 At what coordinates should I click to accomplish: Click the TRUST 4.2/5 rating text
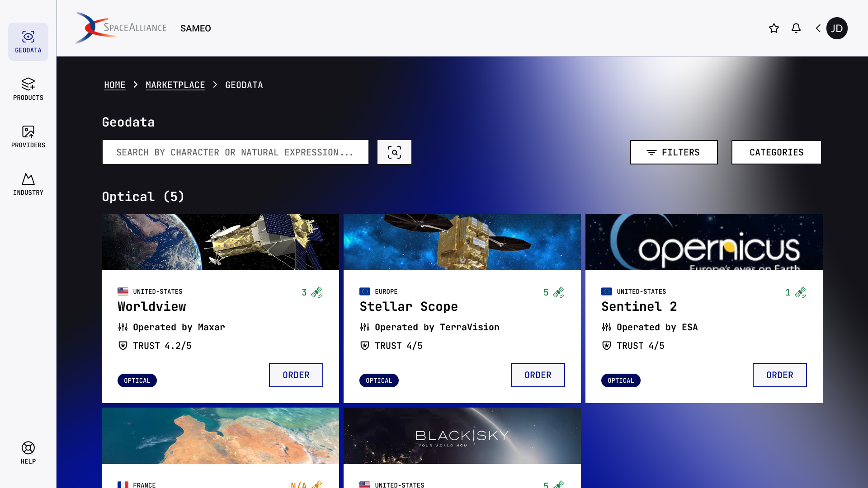click(x=162, y=346)
